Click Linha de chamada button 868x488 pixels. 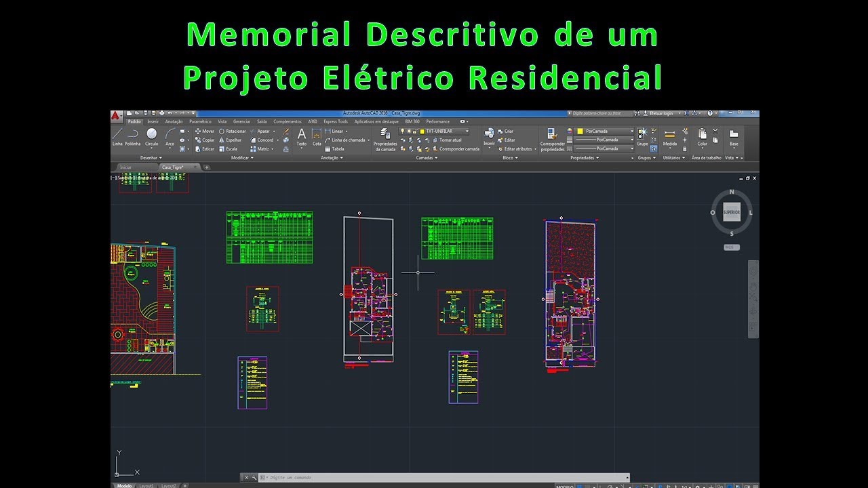(x=347, y=140)
